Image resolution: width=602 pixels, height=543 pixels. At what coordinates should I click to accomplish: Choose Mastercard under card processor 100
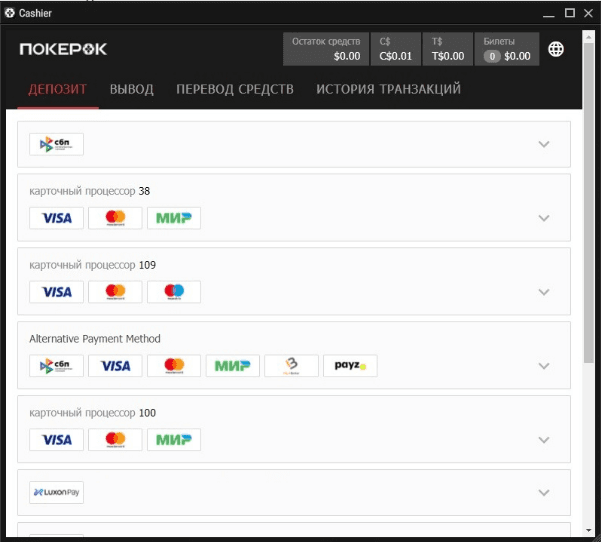115,440
